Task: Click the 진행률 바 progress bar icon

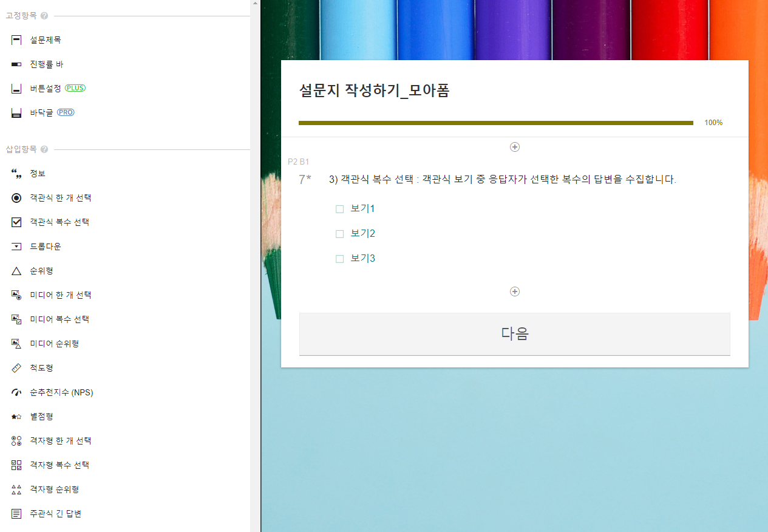Action: [x=16, y=64]
